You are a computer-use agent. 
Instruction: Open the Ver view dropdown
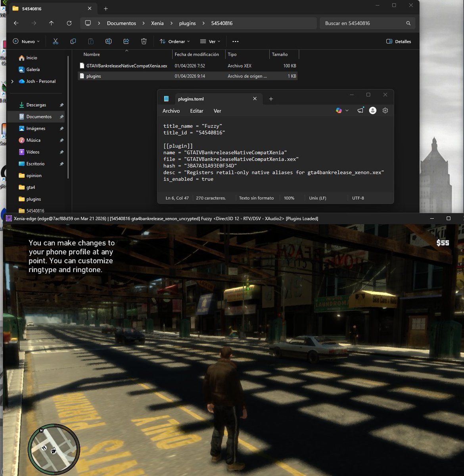tap(210, 41)
